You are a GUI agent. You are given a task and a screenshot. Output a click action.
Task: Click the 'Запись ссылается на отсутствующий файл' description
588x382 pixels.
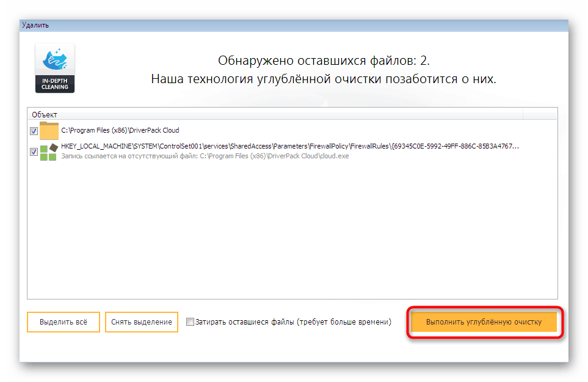tap(205, 156)
